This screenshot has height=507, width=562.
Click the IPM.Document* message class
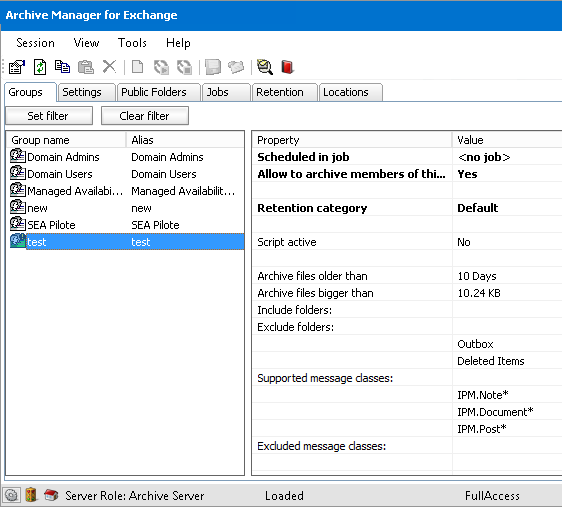495,412
